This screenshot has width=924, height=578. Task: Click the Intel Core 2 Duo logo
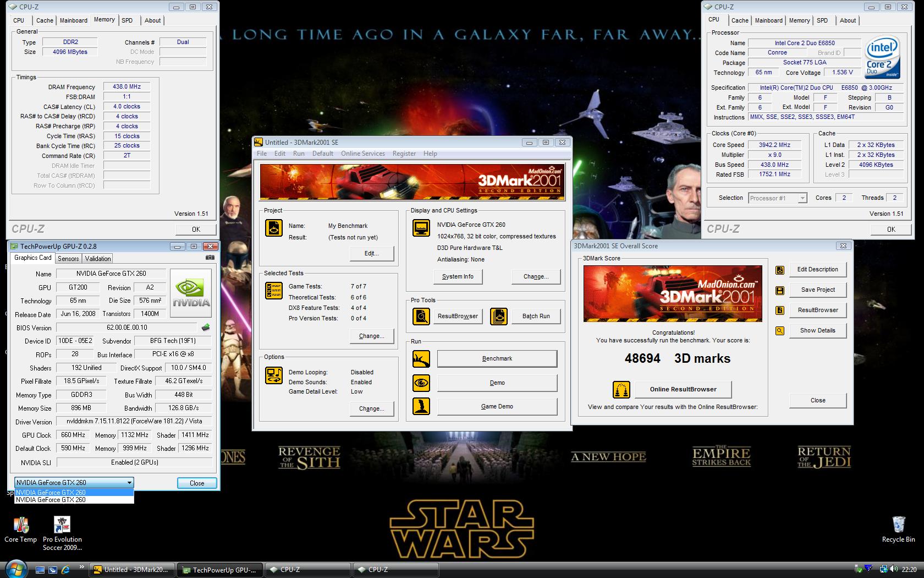click(882, 57)
